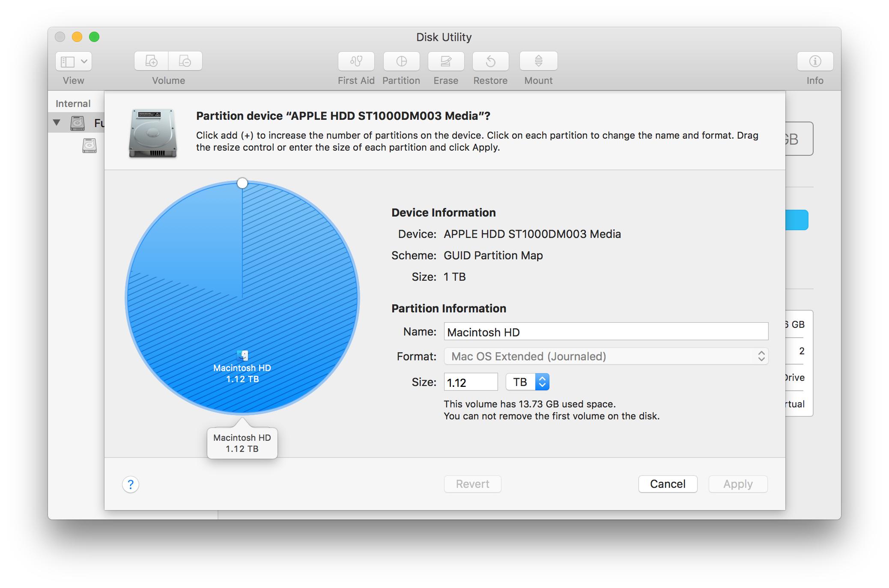The height and width of the screenshot is (588, 889).
Task: Drag the partition resize control handle
Action: tap(242, 183)
